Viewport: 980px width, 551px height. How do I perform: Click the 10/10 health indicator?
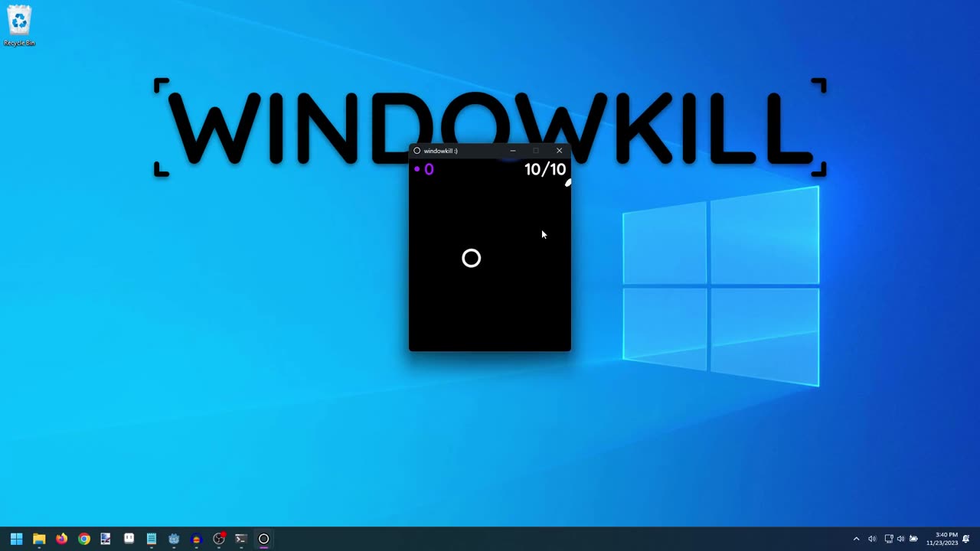tap(544, 169)
